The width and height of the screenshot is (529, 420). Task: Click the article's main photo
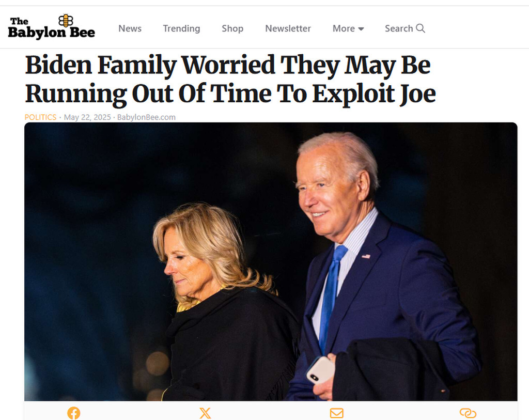271,261
